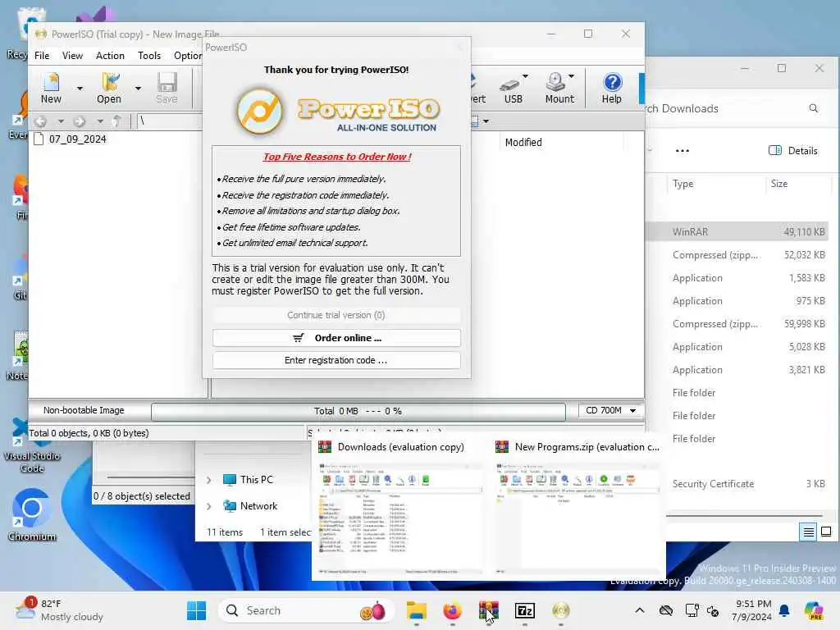
Task: Click the USB drive toolbar icon
Action: click(x=513, y=88)
